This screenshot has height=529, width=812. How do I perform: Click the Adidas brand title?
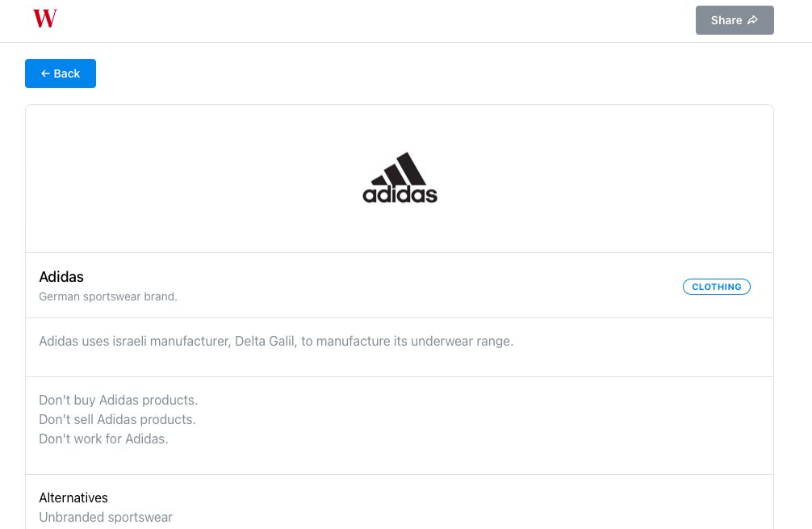(61, 277)
